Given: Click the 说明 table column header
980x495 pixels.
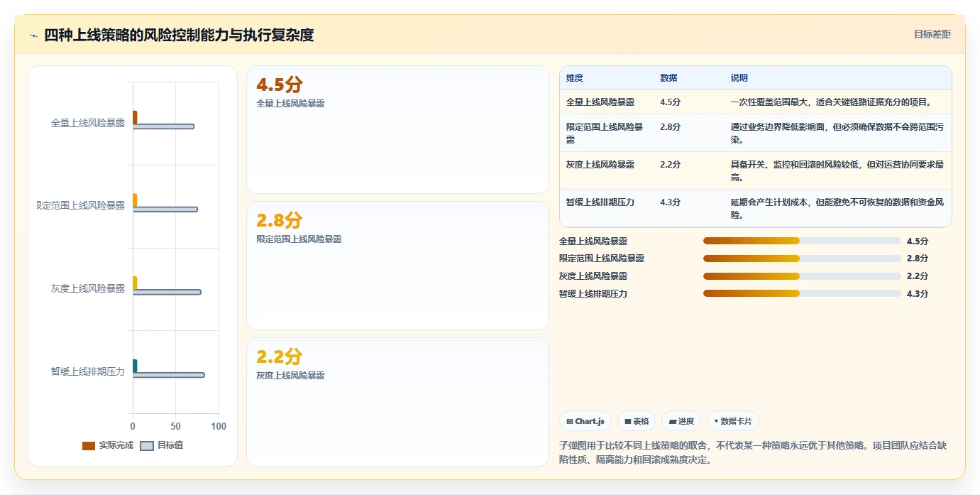Looking at the screenshot, I should tap(739, 78).
